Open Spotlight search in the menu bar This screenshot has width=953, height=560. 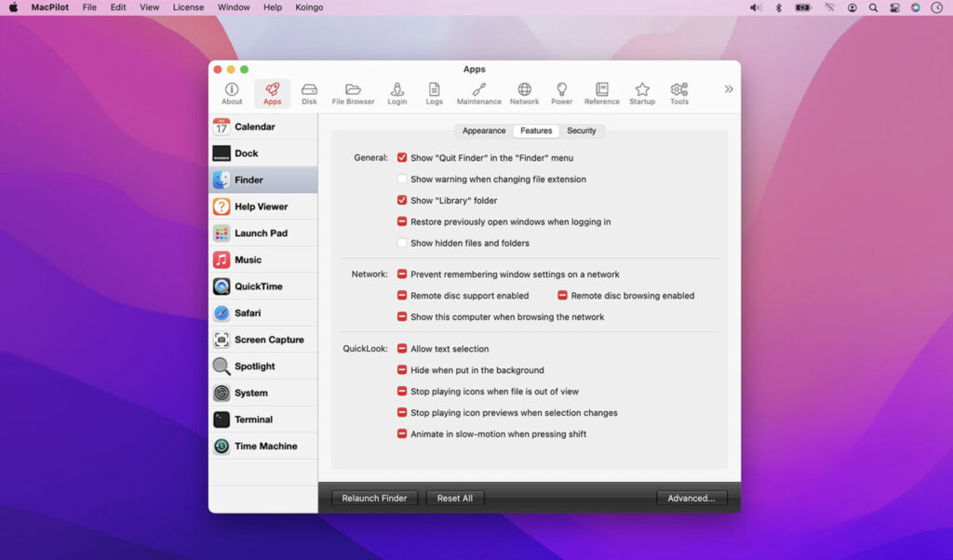pos(873,7)
